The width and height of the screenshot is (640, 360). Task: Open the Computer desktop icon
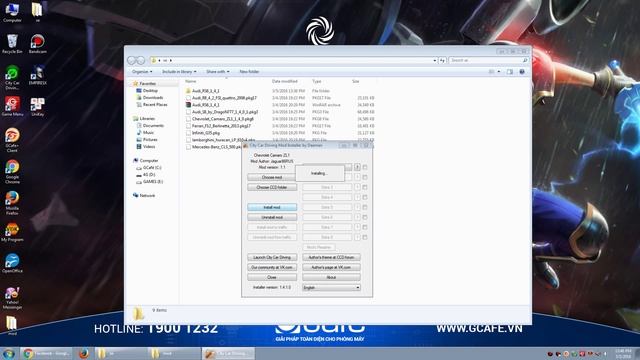click(x=12, y=12)
